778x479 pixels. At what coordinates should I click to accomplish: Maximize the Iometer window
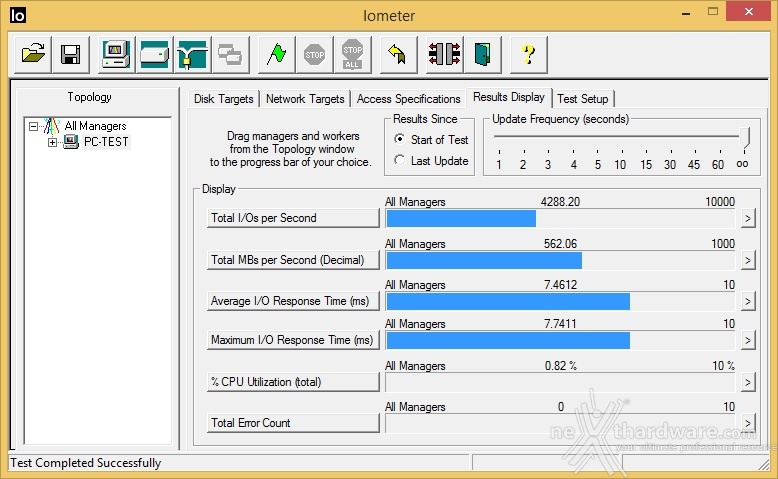713,12
